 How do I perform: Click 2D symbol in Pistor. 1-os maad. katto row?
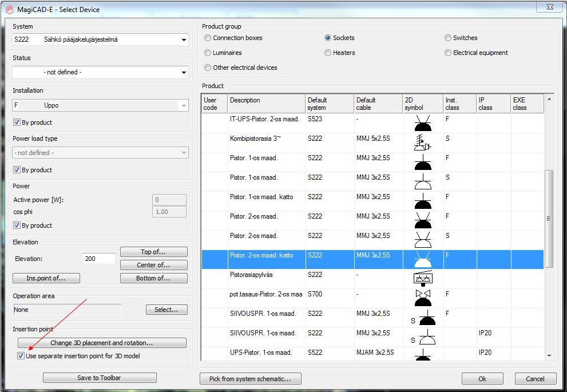tap(422, 201)
